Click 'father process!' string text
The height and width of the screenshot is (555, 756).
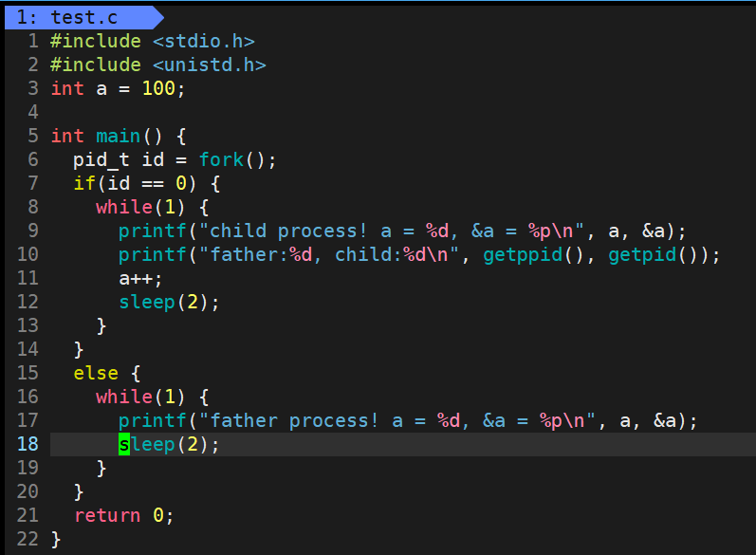294,420
